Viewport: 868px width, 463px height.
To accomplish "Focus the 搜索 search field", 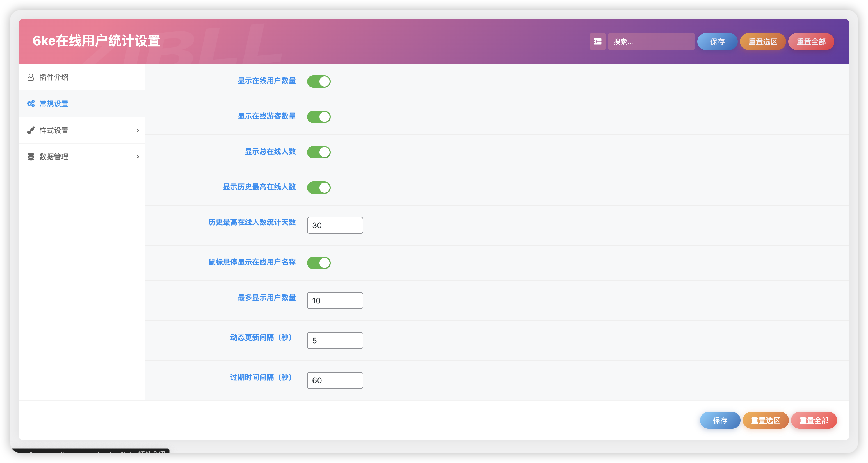I will click(x=651, y=42).
